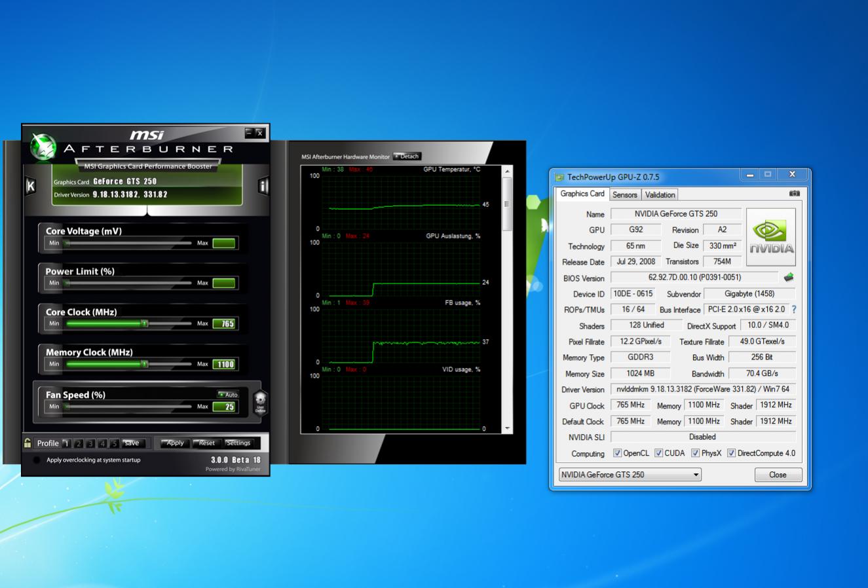This screenshot has height=588, width=868.
Task: Click the GPU-Z camera screenshot icon
Action: pyautogui.click(x=795, y=194)
